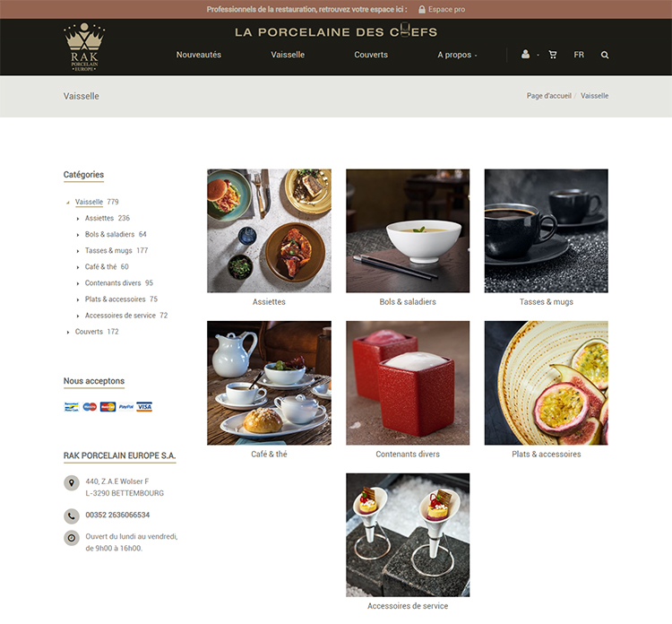Image resolution: width=672 pixels, height=624 pixels.
Task: Expand the Couverts category arrow
Action: point(68,332)
